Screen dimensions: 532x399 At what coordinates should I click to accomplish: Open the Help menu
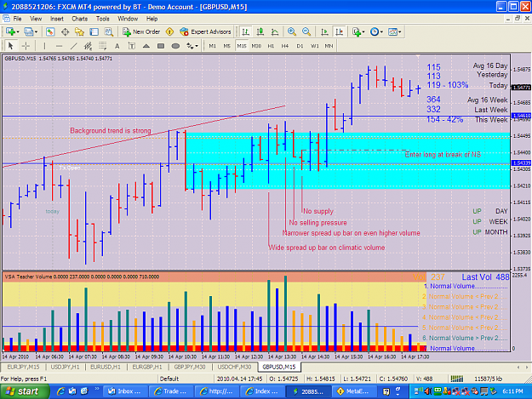[x=152, y=19]
